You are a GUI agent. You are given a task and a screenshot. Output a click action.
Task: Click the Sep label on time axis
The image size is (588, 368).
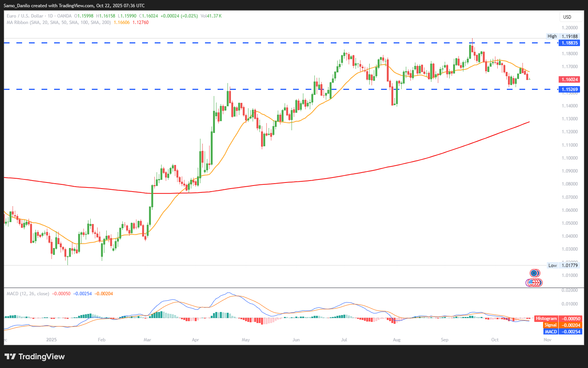pyautogui.click(x=444, y=340)
